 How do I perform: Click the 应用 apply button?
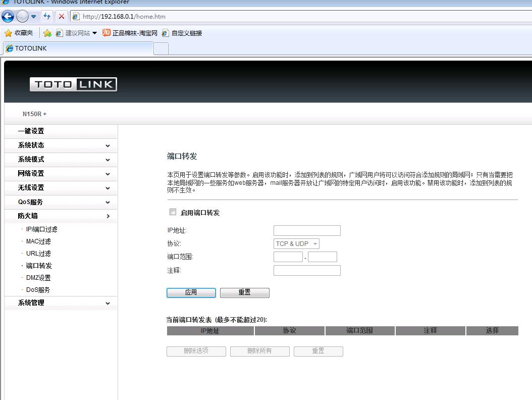[x=191, y=292]
